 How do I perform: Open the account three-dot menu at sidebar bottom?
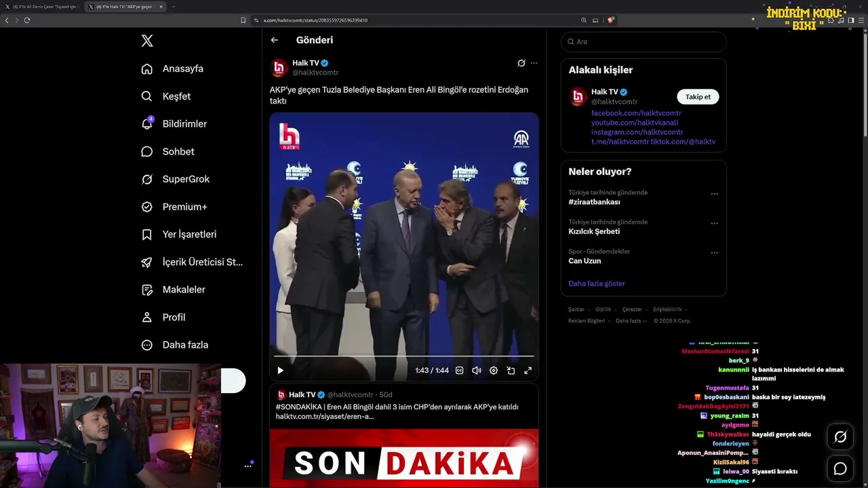pos(248,466)
